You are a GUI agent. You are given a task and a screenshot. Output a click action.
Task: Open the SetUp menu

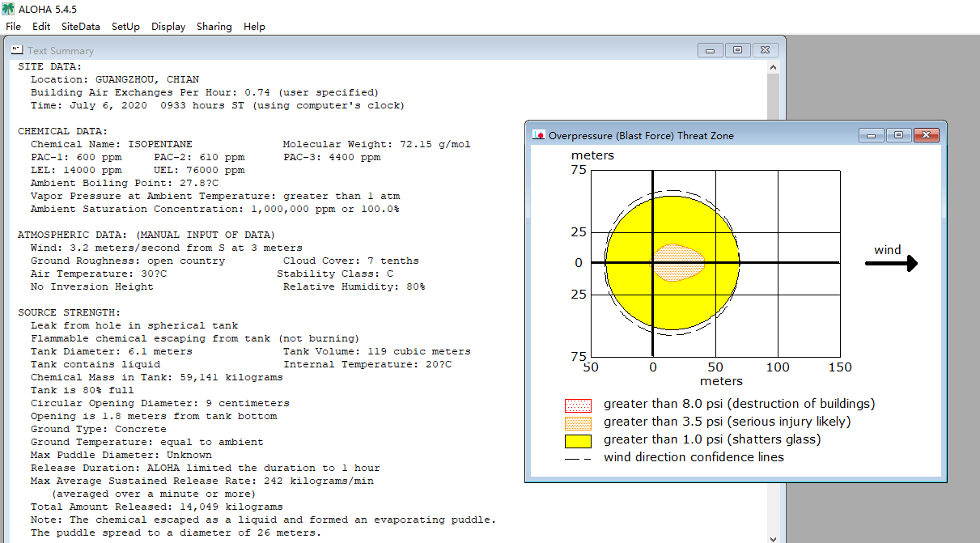(x=125, y=26)
